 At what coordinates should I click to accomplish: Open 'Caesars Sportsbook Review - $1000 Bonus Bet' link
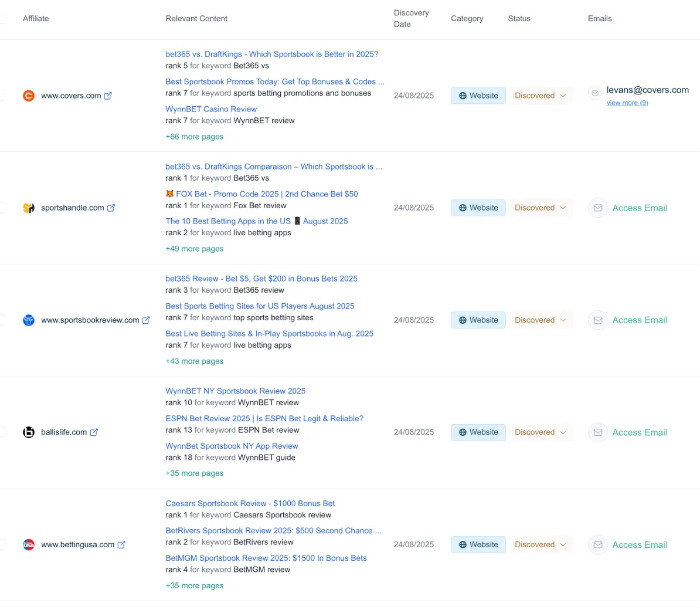pyautogui.click(x=250, y=503)
